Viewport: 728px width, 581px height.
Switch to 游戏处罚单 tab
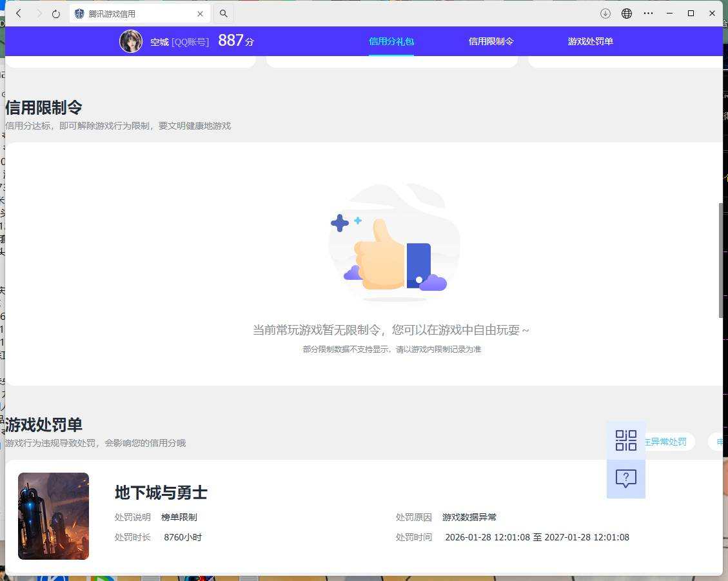point(590,41)
